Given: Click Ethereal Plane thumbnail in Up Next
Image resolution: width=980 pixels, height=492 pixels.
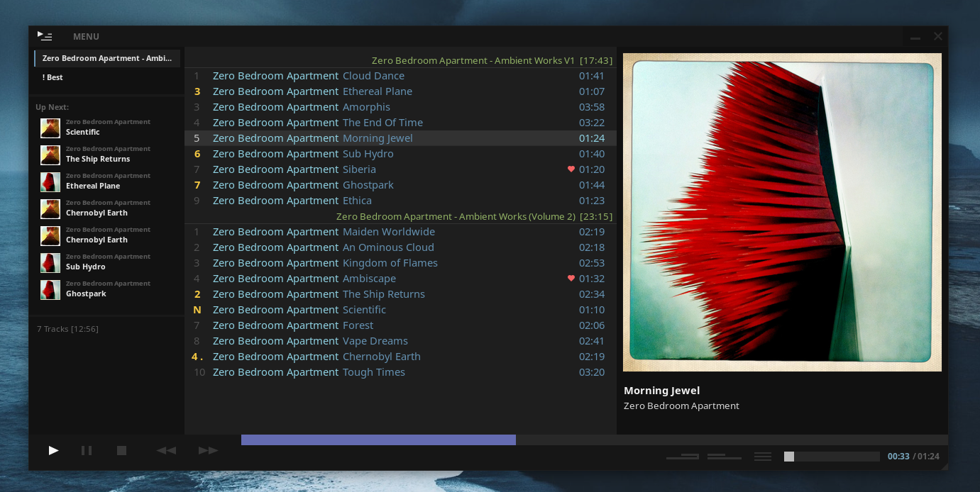Looking at the screenshot, I should tap(50, 181).
